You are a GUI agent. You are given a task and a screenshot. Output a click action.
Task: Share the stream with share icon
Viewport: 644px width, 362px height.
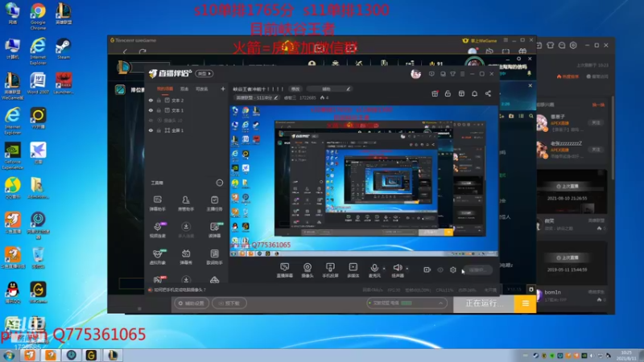click(488, 93)
